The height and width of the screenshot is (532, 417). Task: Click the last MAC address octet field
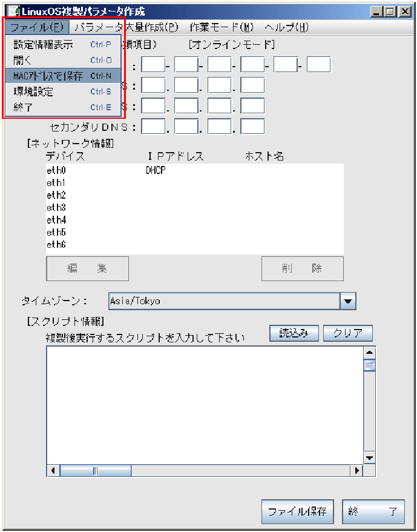pos(319,64)
